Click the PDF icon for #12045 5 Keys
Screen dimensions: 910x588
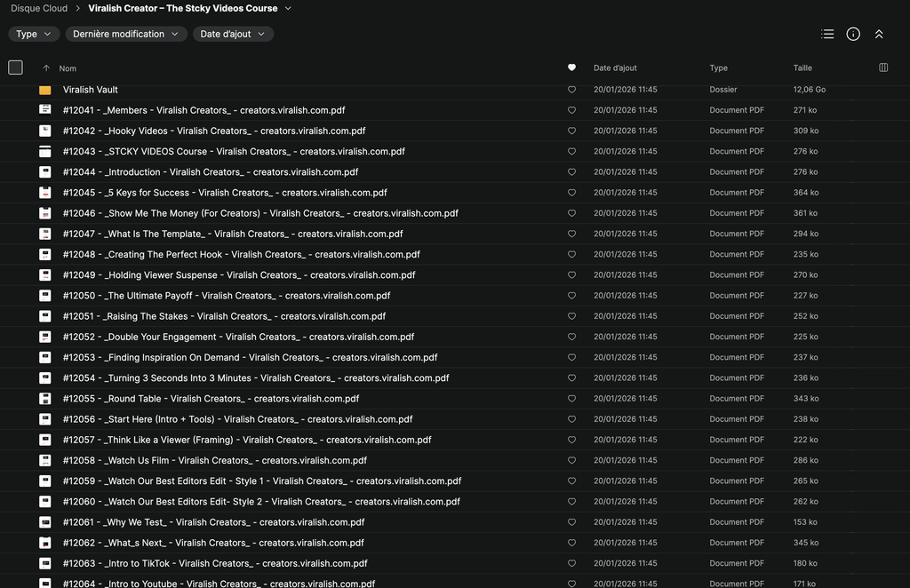[44, 193]
